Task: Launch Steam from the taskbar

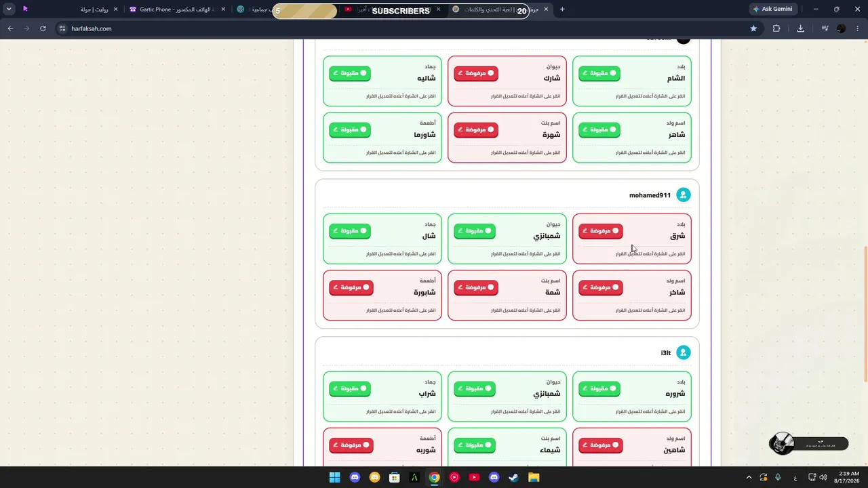Action: pos(514,477)
